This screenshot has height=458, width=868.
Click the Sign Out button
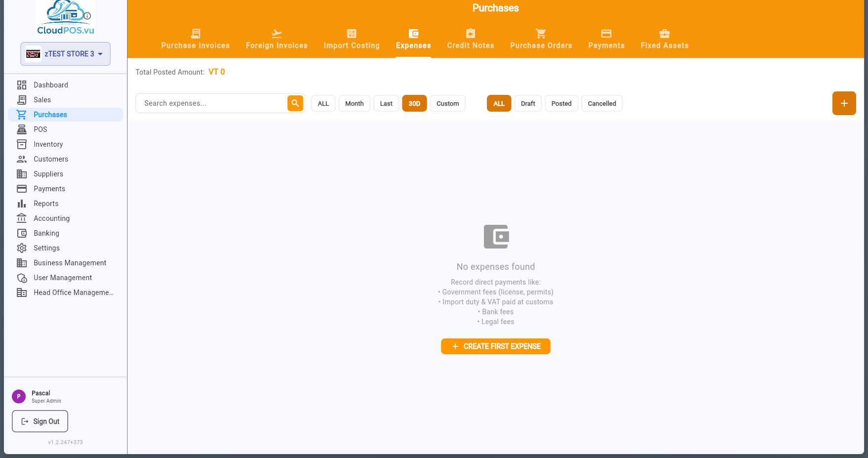point(40,421)
